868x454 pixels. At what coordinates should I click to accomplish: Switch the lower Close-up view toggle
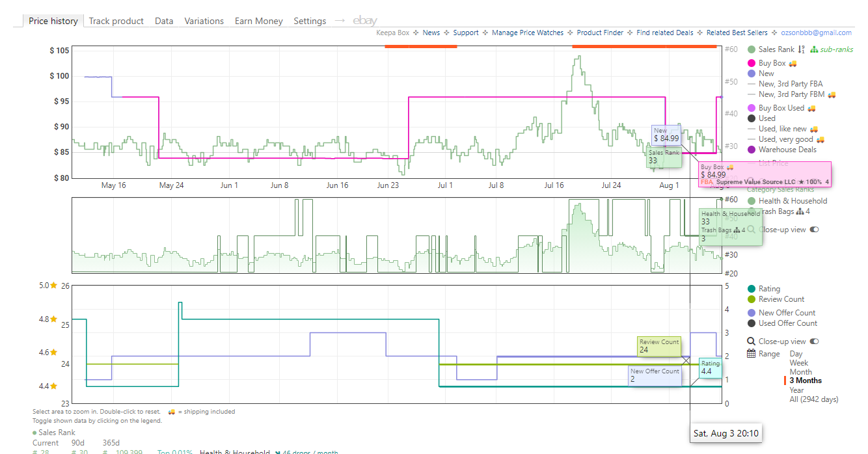coord(813,341)
